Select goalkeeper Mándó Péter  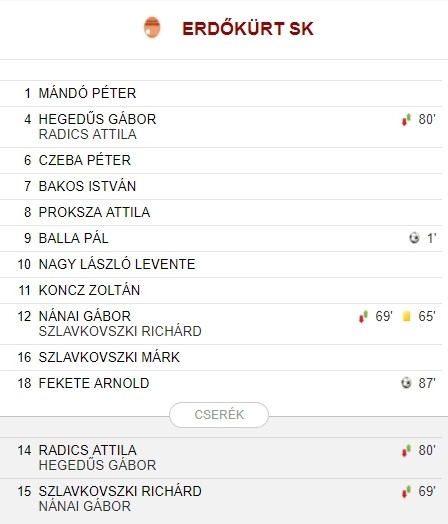point(87,93)
